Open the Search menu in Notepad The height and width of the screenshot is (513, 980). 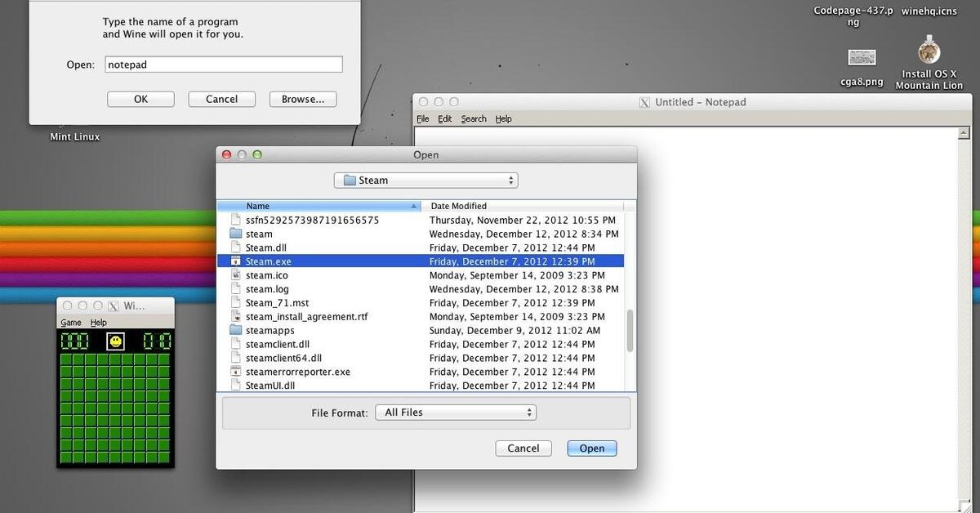pyautogui.click(x=474, y=118)
